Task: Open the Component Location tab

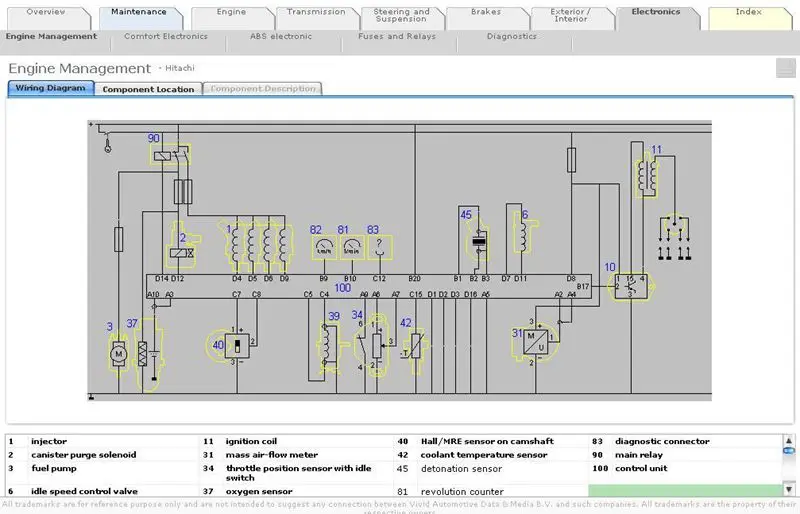Action: tap(148, 89)
